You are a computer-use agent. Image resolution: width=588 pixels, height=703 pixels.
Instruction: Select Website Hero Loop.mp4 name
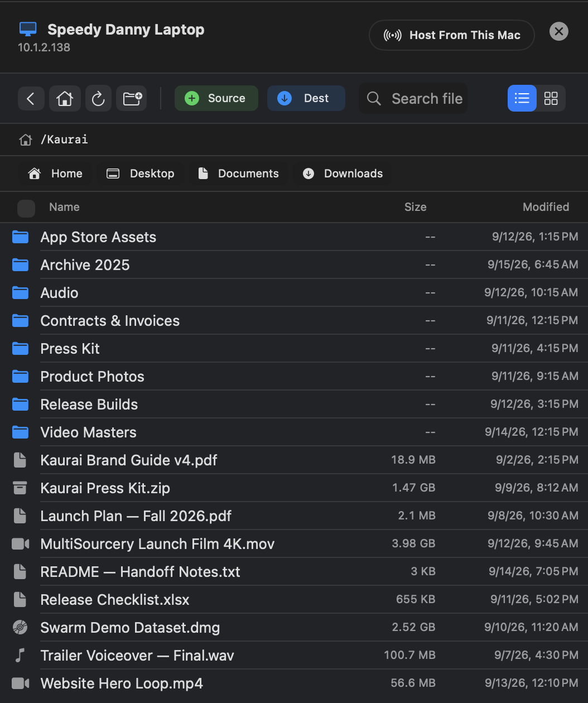122,683
